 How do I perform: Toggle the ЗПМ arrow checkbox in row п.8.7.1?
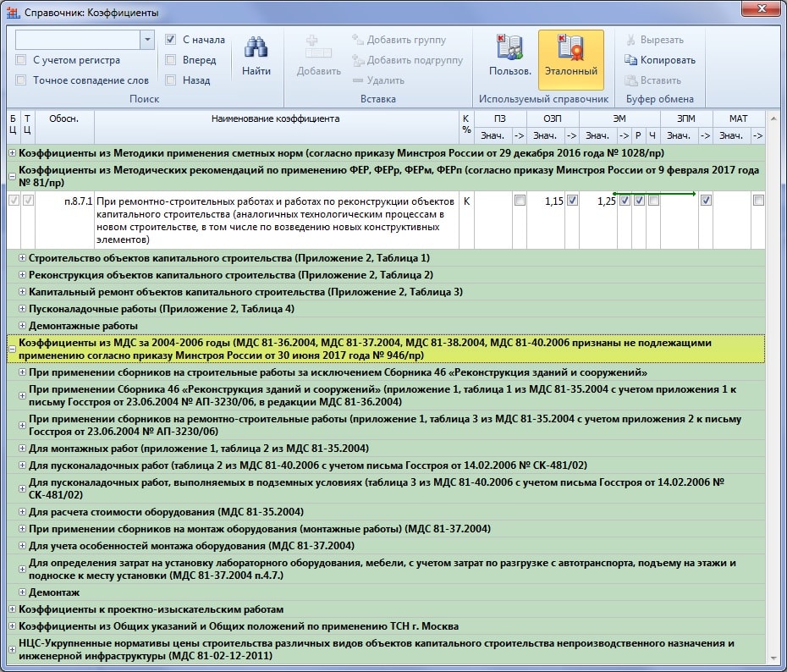[706, 201]
